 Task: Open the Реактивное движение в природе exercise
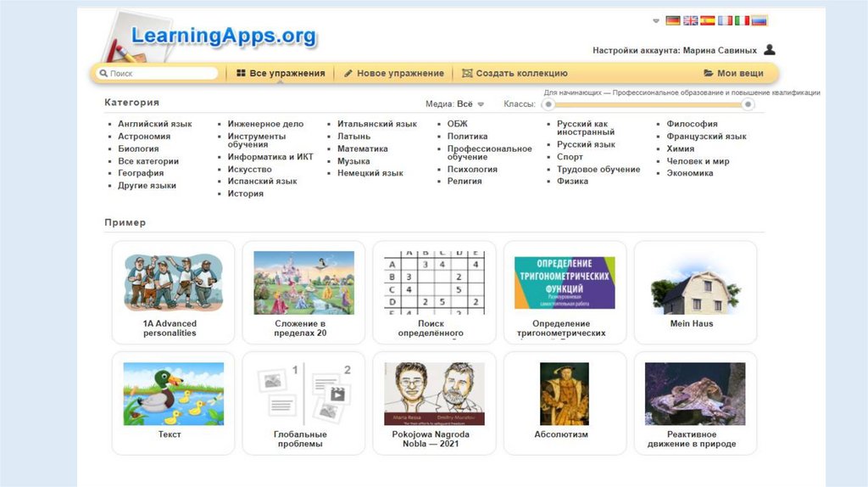[x=695, y=403]
